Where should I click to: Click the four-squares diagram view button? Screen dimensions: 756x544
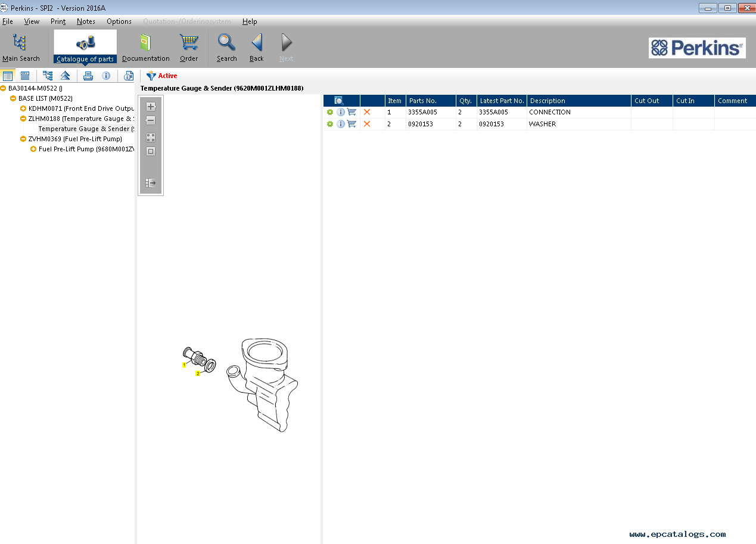click(151, 138)
